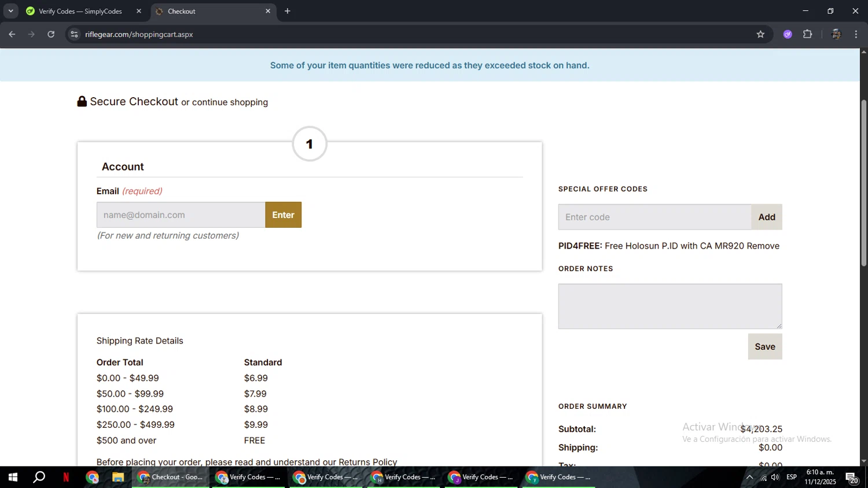Open network icon in system tray
The width and height of the screenshot is (868, 488).
(763, 477)
